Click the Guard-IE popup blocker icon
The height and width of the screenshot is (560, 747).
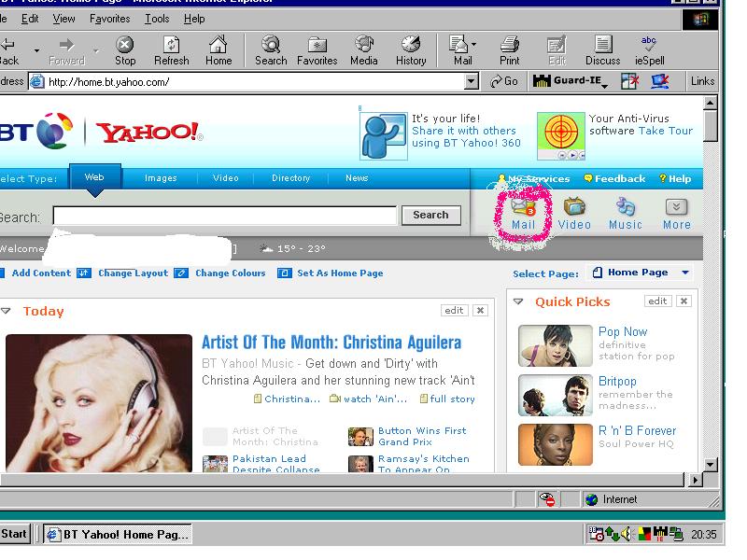(x=629, y=81)
